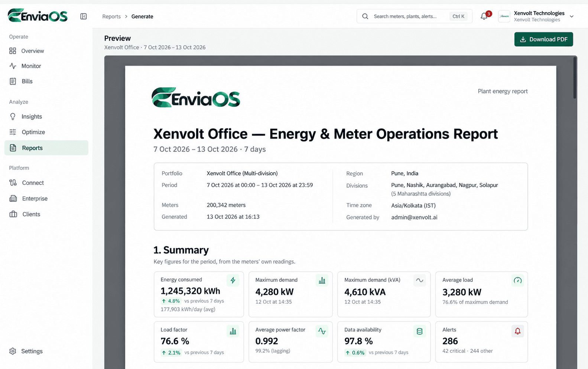Click the Plant energy report label
588x369 pixels.
503,91
